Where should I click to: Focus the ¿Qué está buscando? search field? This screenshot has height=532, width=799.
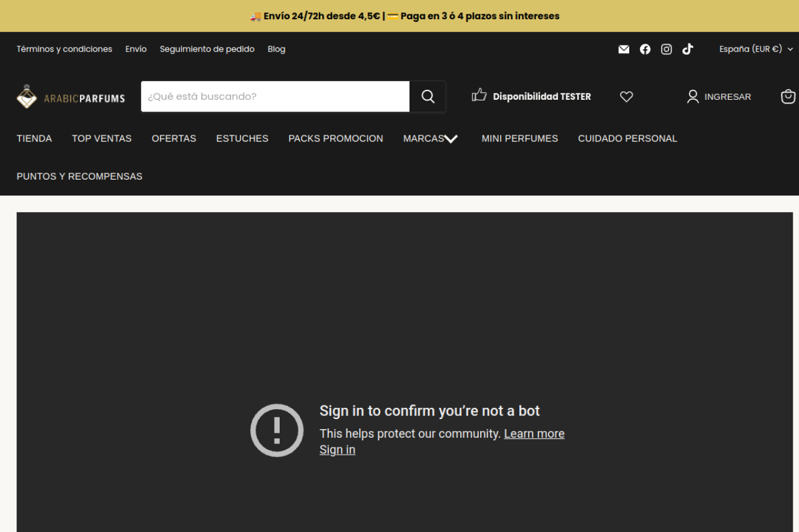(x=275, y=97)
